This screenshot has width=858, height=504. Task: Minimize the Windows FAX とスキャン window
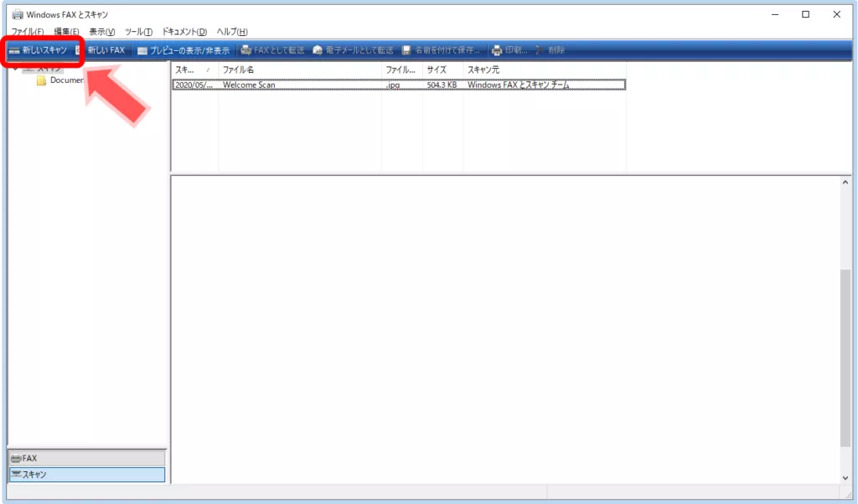coord(775,15)
